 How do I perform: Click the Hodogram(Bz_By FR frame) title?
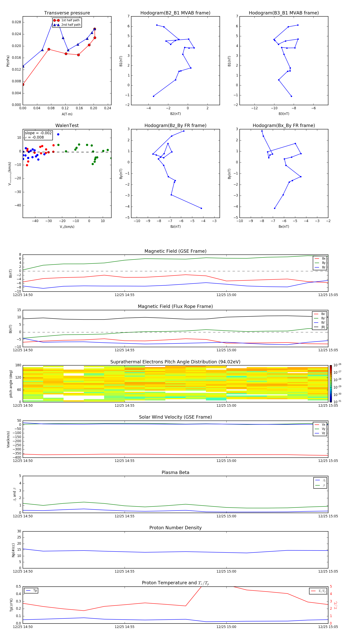(x=175, y=125)
